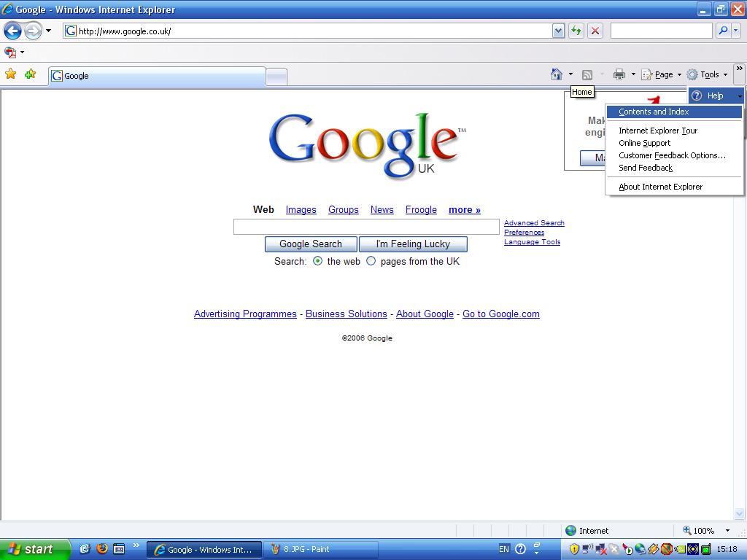This screenshot has height=560, width=747.
Task: Open the Business Solutions link
Action: (346, 314)
